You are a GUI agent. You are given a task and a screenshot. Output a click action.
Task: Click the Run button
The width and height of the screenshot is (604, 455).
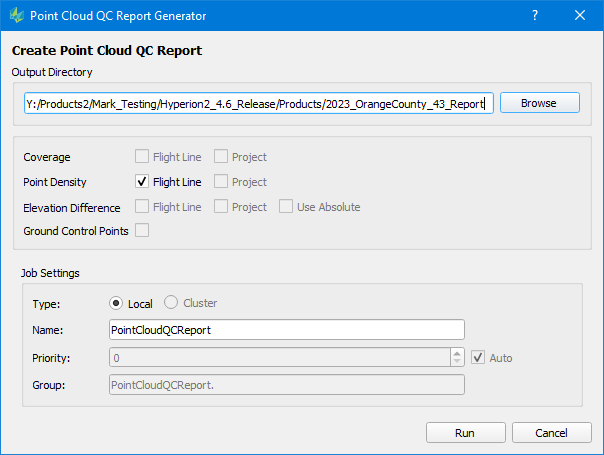click(465, 433)
